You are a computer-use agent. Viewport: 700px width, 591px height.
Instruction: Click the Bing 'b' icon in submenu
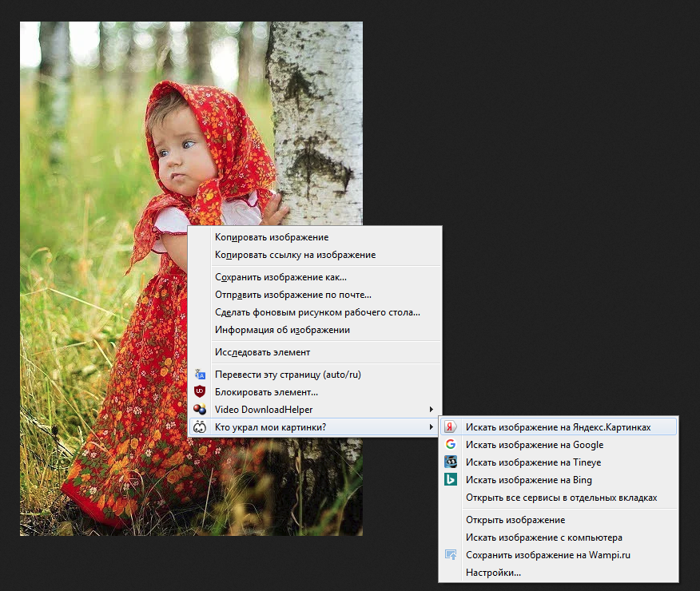451,479
